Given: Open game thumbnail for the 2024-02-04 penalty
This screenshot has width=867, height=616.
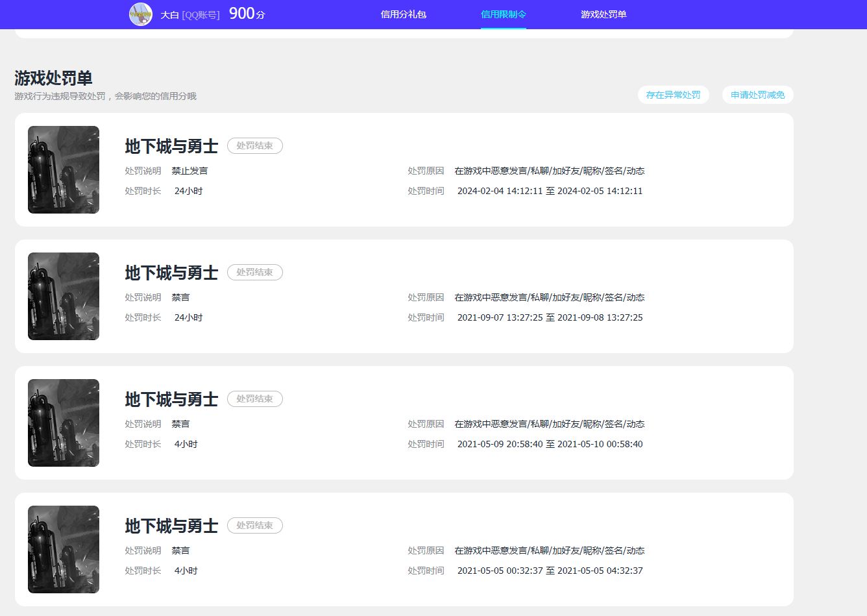Looking at the screenshot, I should coord(64,169).
